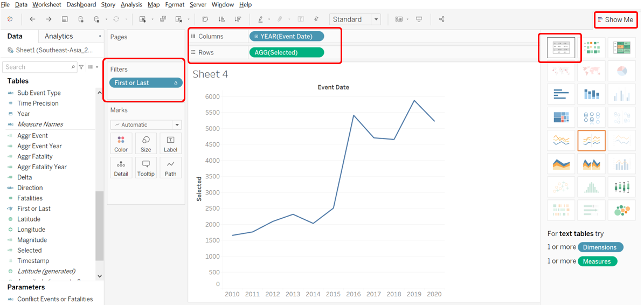Click the undo back arrow in toolbar
The image size is (644, 305).
coord(32,19)
